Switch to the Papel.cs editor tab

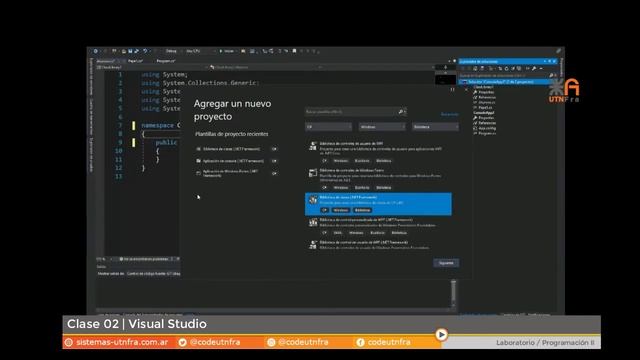click(136, 61)
